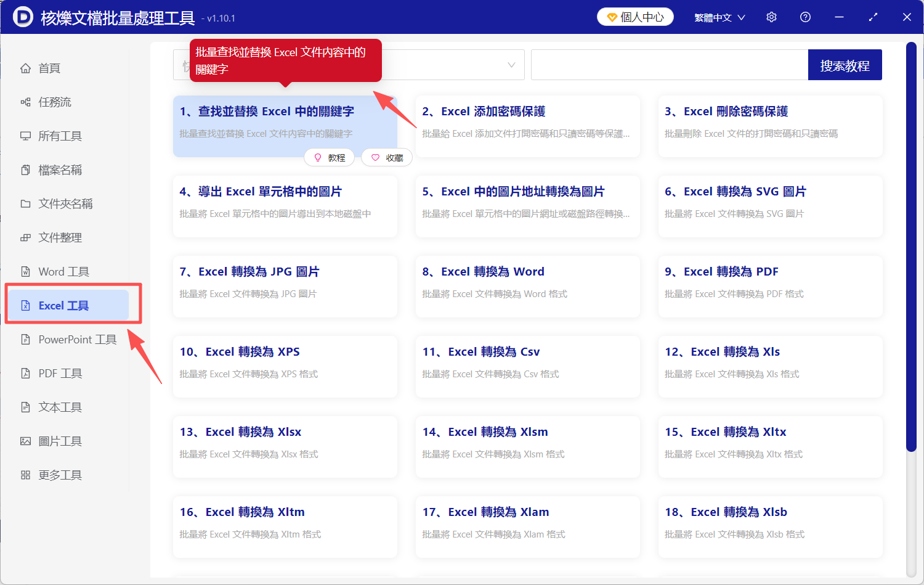Open the settings gear icon
The image size is (924, 585).
pyautogui.click(x=771, y=17)
